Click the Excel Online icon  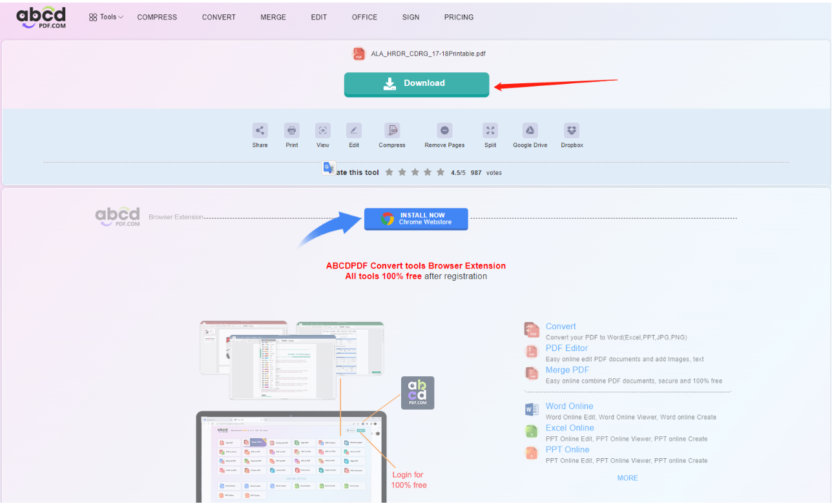tap(532, 431)
